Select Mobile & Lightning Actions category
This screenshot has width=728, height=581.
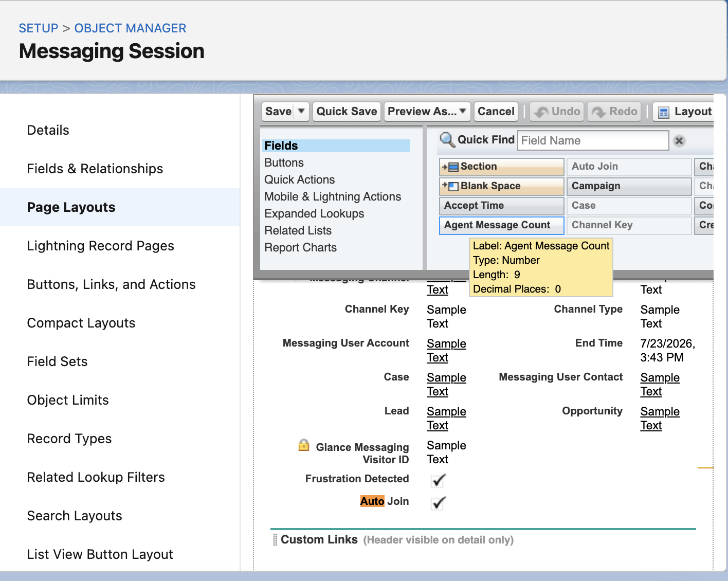(x=333, y=196)
